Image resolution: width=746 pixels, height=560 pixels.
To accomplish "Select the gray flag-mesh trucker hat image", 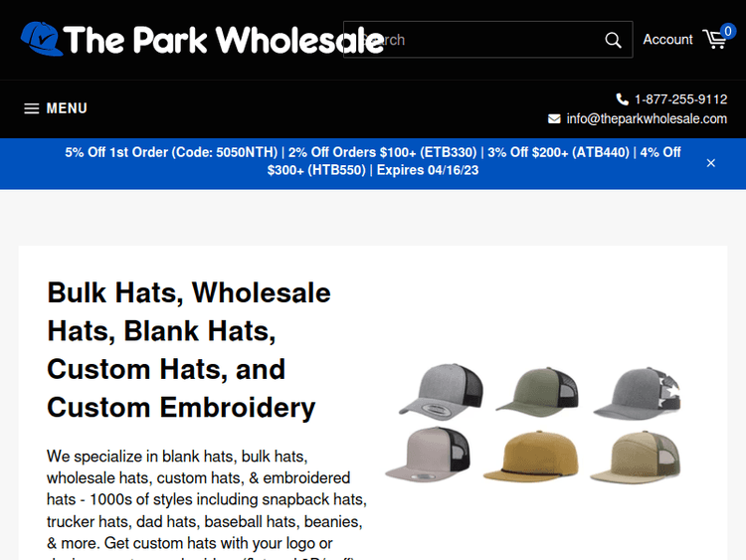I will click(637, 393).
